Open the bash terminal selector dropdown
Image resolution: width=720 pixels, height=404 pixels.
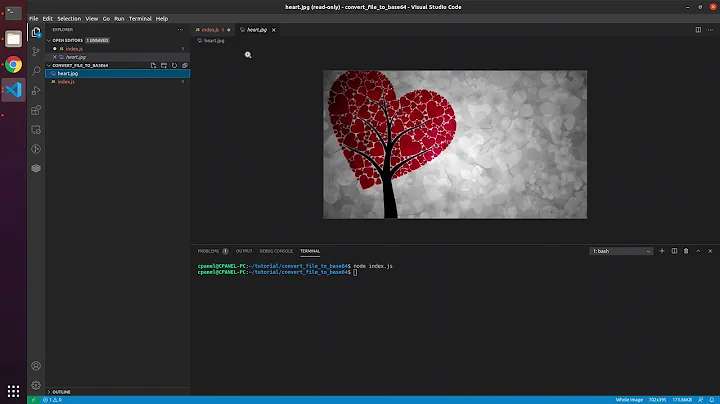pos(620,251)
